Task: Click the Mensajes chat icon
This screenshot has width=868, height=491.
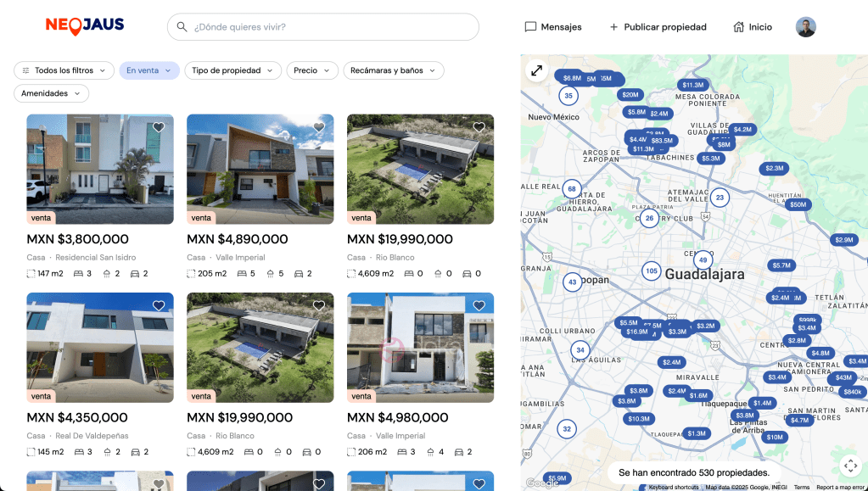Action: point(530,26)
